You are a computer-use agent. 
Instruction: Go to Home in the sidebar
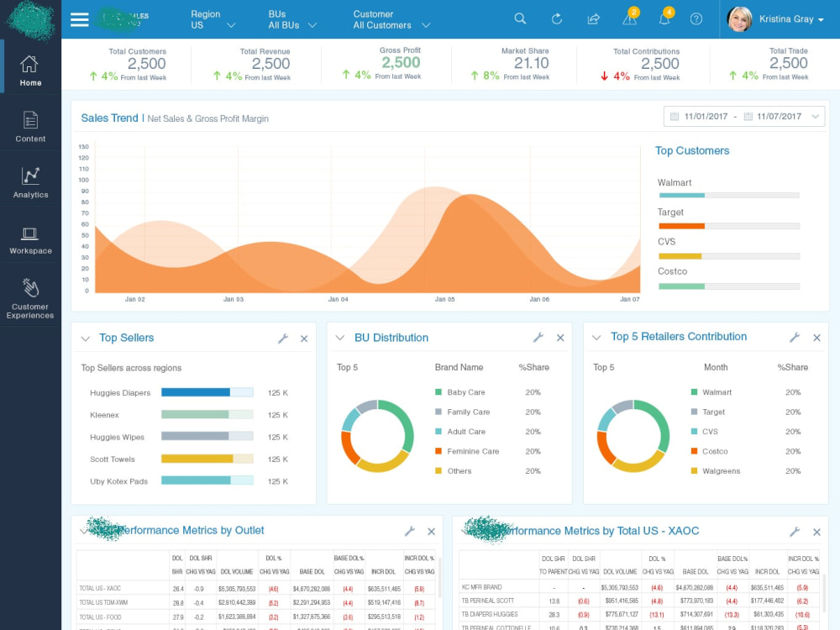coord(30,71)
